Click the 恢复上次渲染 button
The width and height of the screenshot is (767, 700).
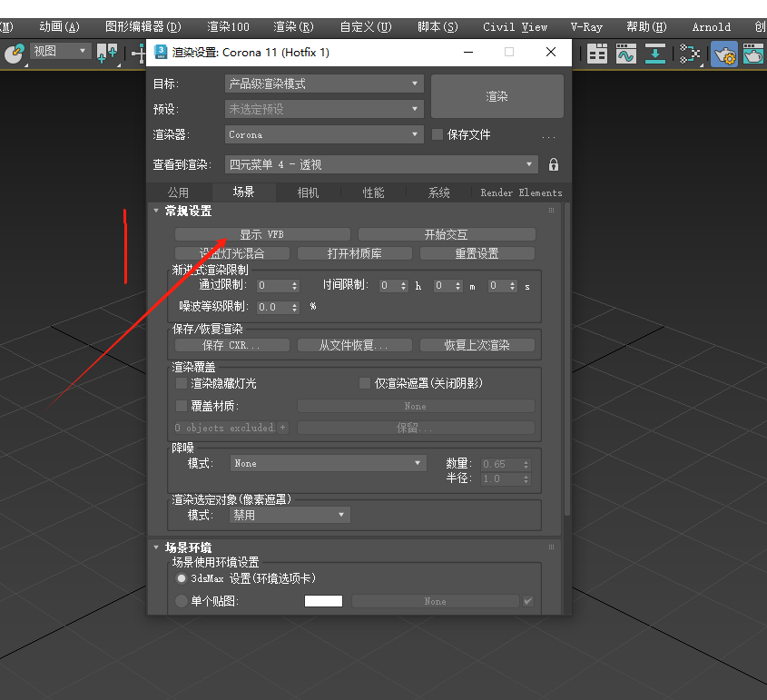pyautogui.click(x=477, y=345)
